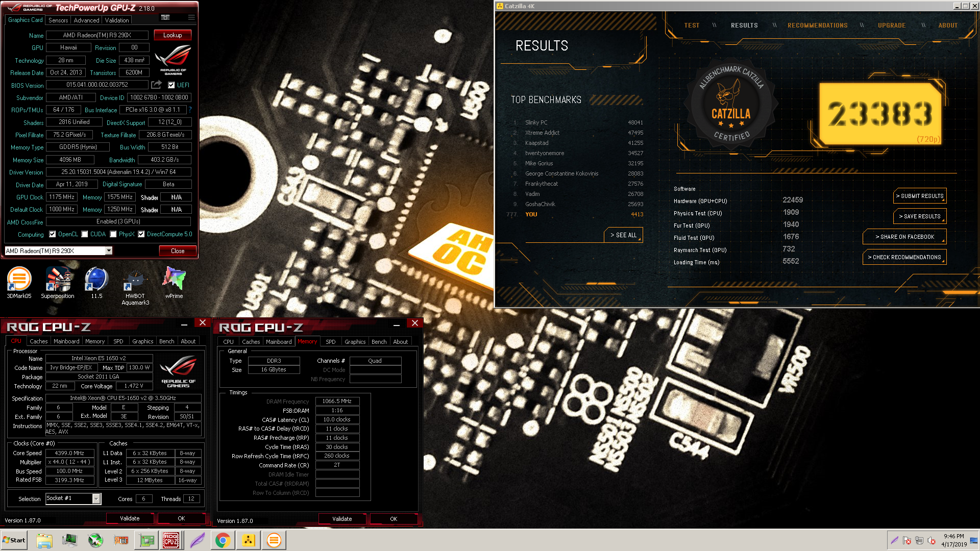Open Bench tab in right CPU-Z window

[379, 342]
